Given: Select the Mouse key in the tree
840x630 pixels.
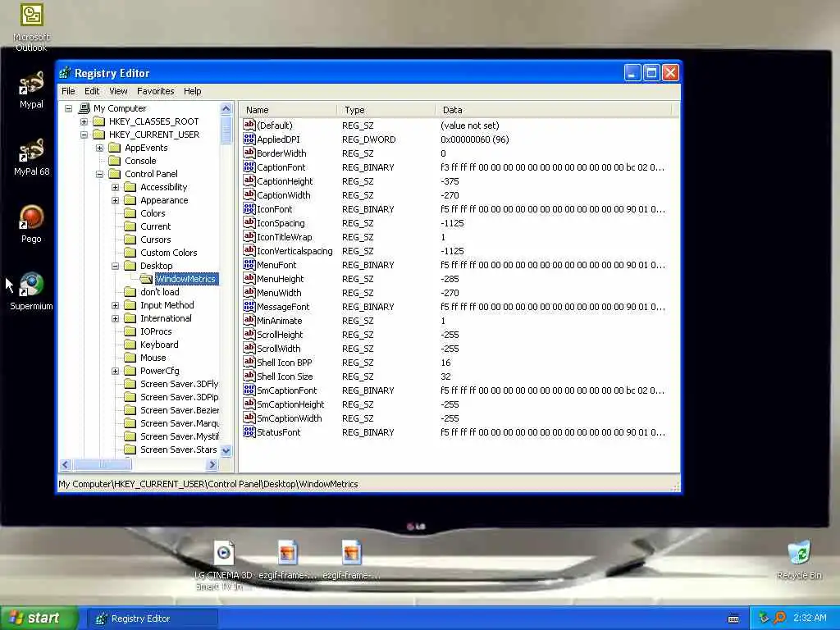Looking at the screenshot, I should click(153, 358).
